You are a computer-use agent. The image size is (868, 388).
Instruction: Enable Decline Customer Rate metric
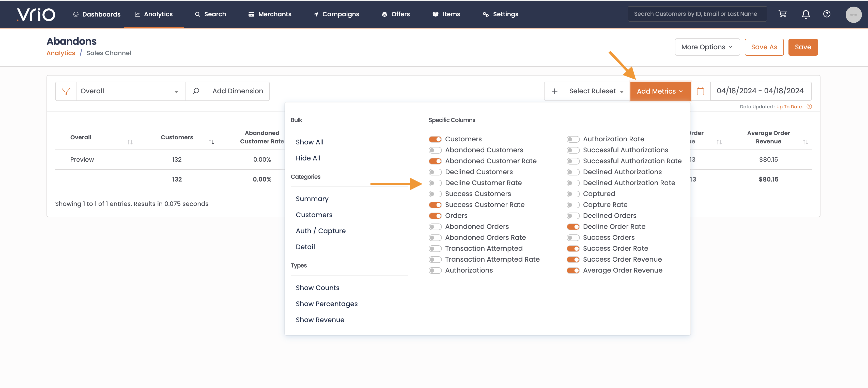click(435, 183)
